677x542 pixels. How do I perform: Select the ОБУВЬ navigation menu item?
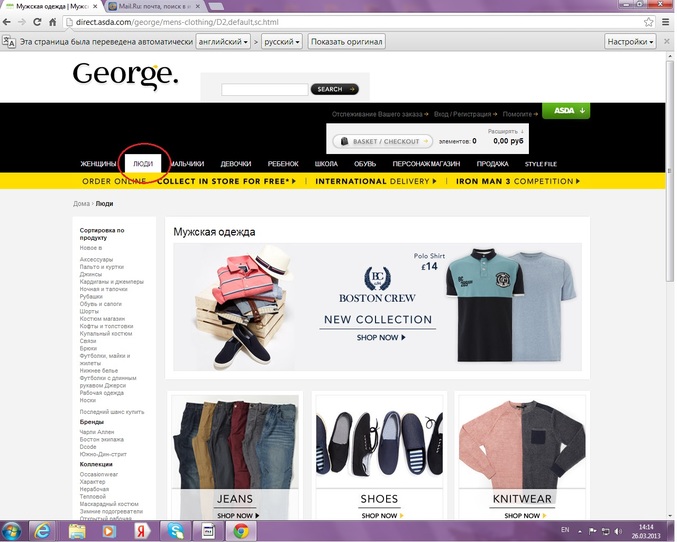[364, 163]
